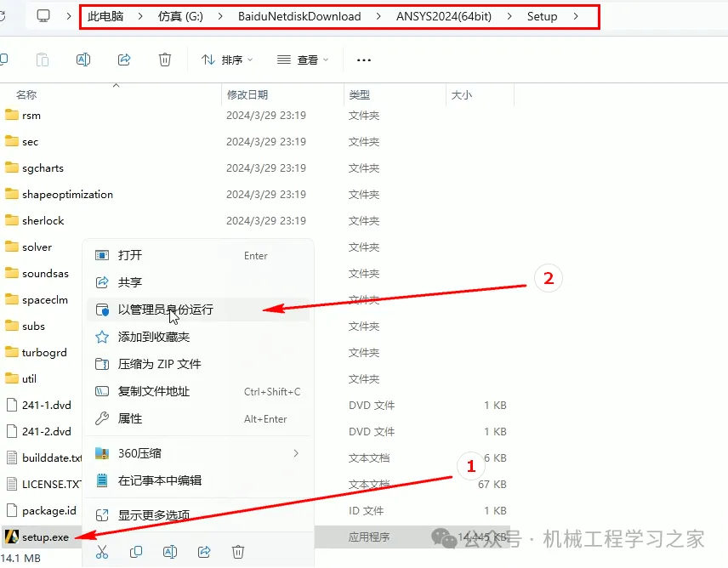
Task: Select the sherlock folder
Action: pos(43,220)
